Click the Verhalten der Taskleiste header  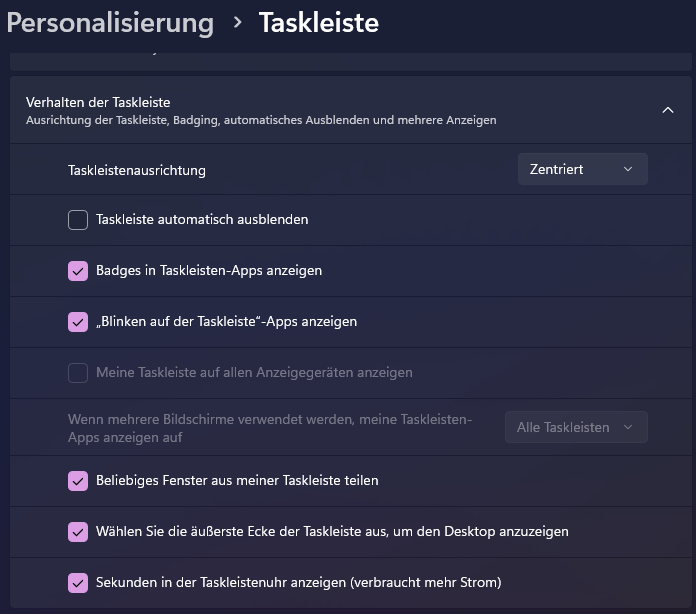coord(98,102)
